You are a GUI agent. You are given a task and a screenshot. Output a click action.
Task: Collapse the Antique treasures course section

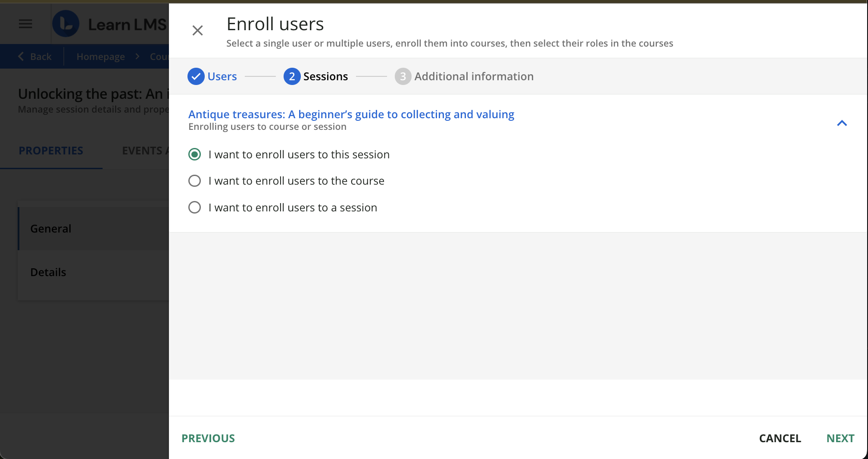(841, 123)
